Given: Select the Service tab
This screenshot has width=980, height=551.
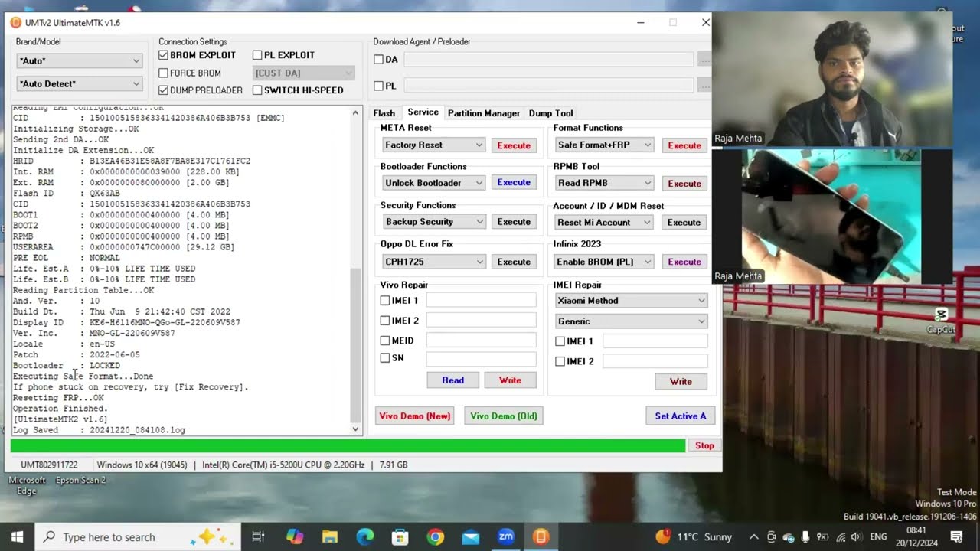Looking at the screenshot, I should pos(423,112).
